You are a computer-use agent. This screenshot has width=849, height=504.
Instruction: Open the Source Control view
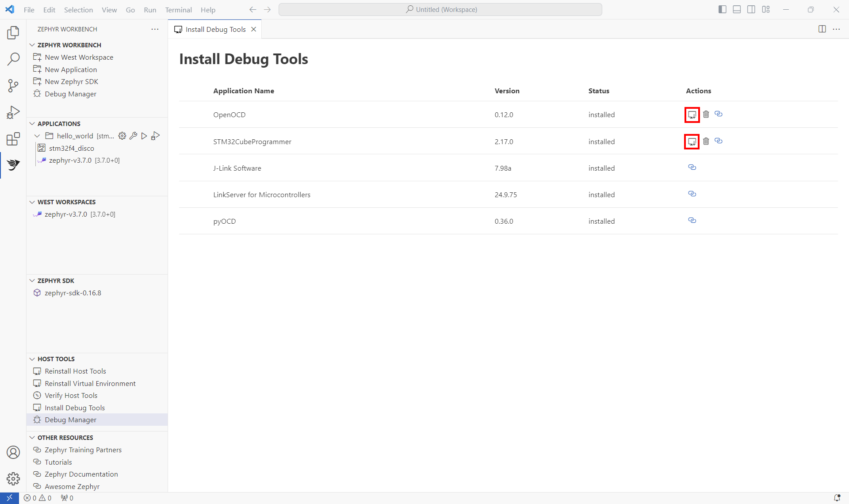[13, 86]
